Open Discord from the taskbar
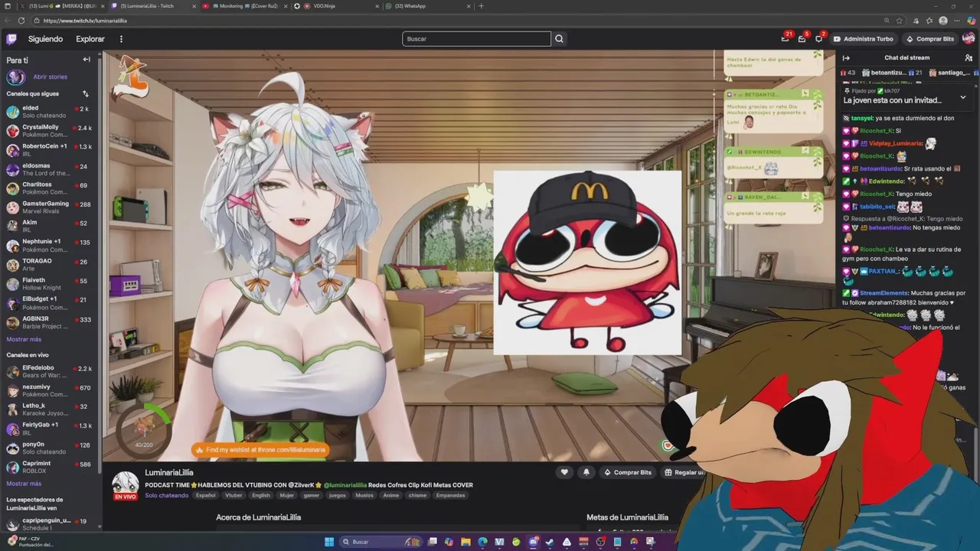 534,542
